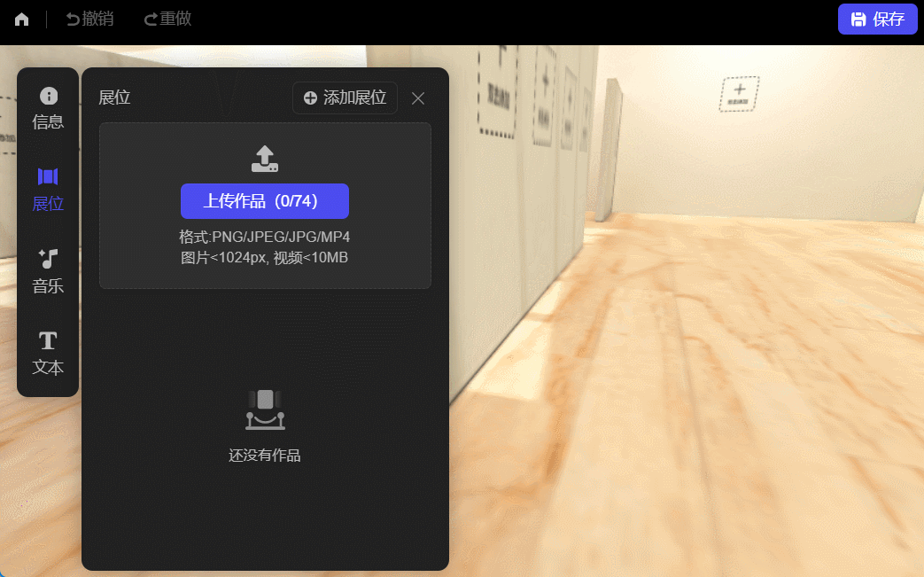Click the empty-state artwork icon
Image resolution: width=924 pixels, height=577 pixels.
click(264, 409)
